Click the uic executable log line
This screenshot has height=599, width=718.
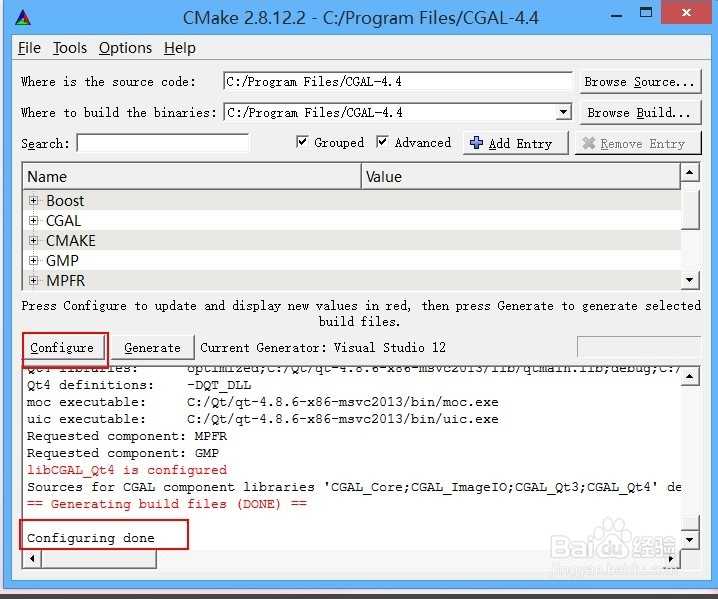tap(262, 419)
